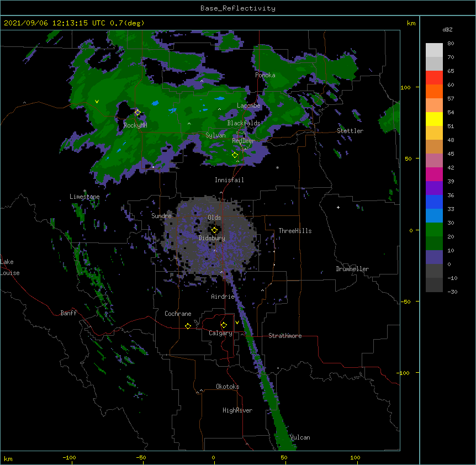Viewport: 476px width, 465px height.
Task: Select the Didsbury label
Action: 212,238
